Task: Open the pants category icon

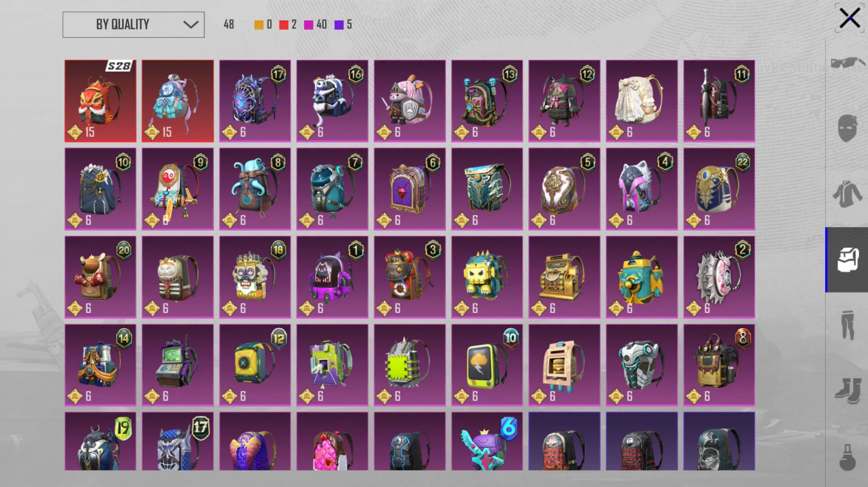Action: pos(848,325)
